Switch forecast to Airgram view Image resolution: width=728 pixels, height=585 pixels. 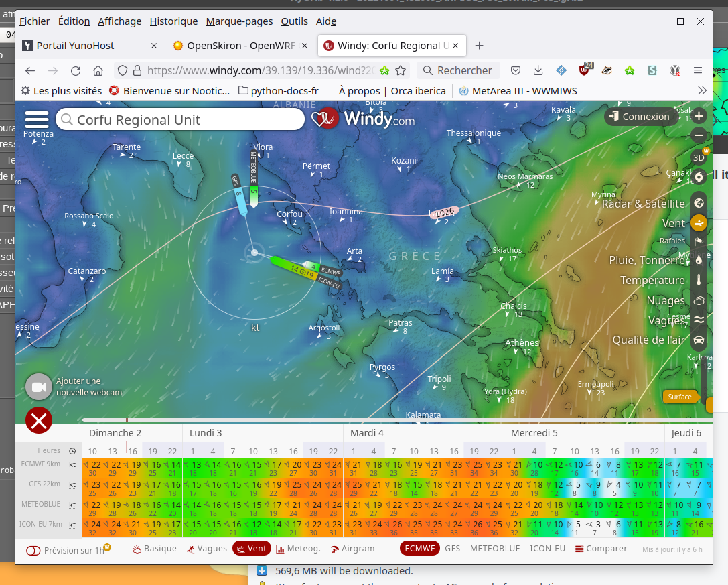[x=352, y=549]
